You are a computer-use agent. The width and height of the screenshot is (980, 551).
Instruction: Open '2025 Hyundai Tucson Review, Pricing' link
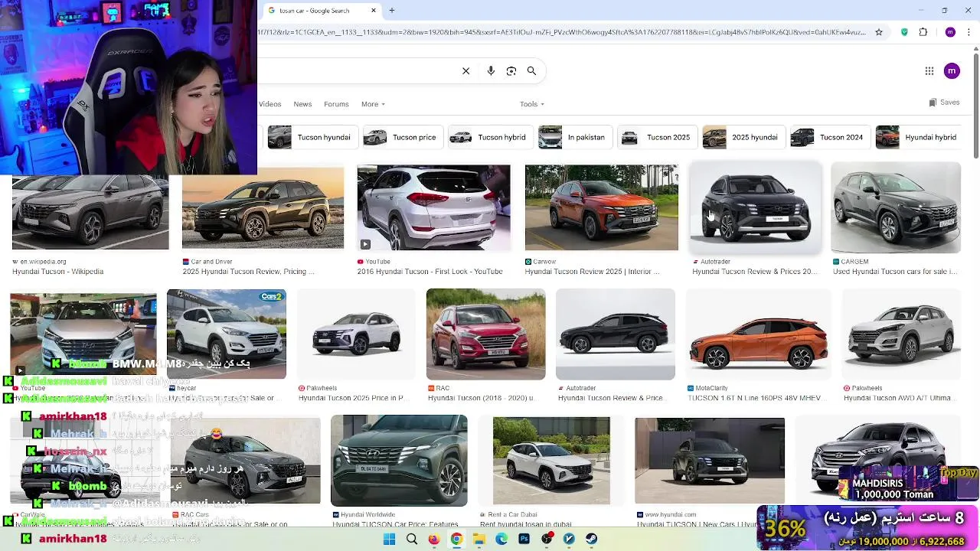pos(248,272)
